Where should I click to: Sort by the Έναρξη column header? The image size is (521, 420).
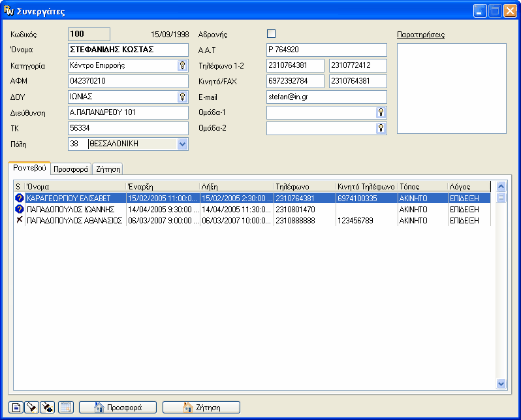pyautogui.click(x=163, y=187)
